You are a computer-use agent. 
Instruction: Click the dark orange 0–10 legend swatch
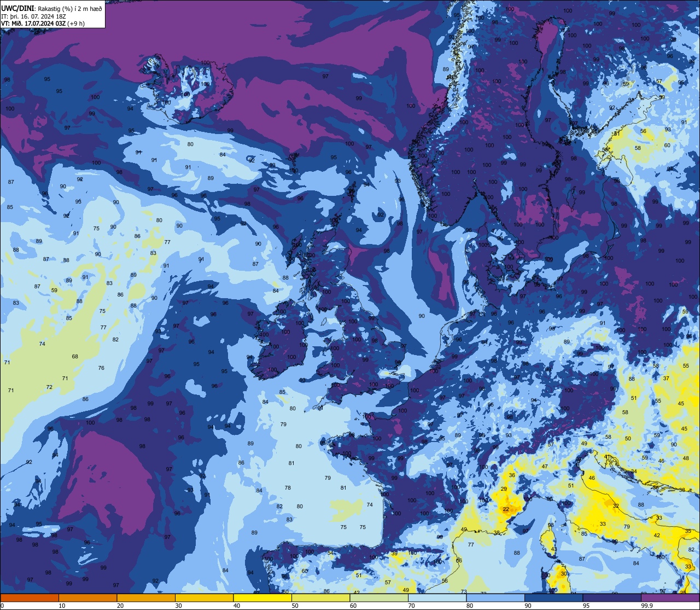tap(30, 597)
